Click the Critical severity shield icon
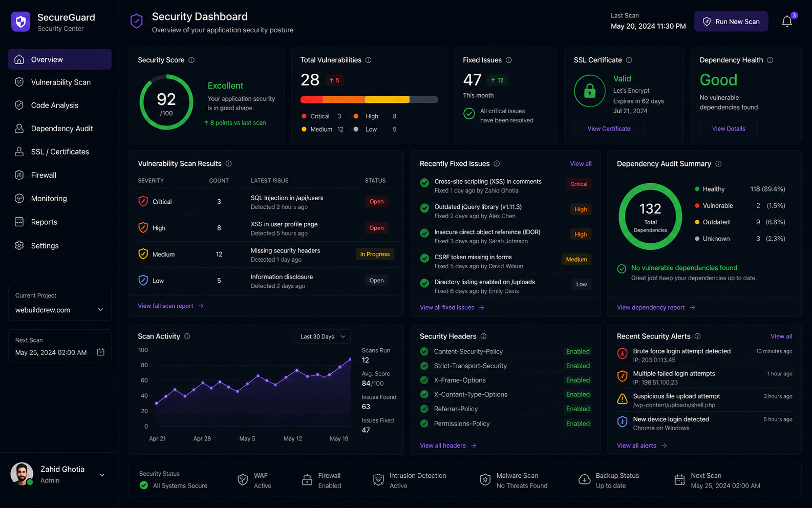 pyautogui.click(x=143, y=201)
